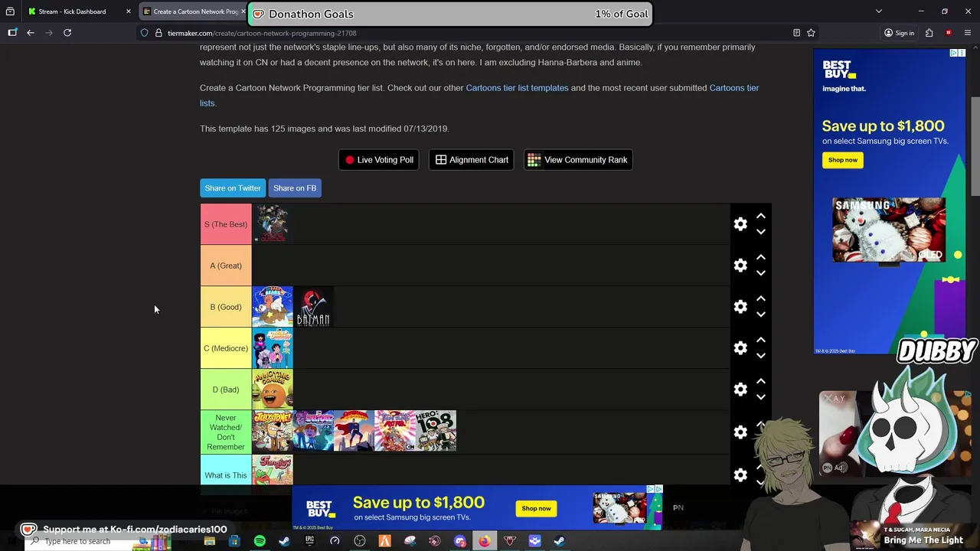Open settings gear for A (Great) tier
The width and height of the screenshot is (980, 551).
click(x=740, y=266)
